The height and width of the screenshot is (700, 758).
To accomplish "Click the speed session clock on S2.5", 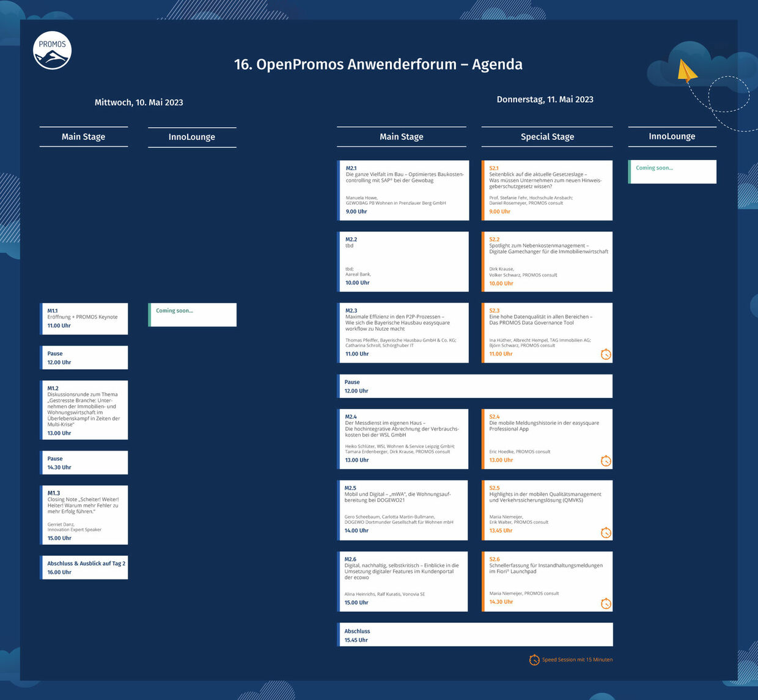I will click(x=605, y=532).
